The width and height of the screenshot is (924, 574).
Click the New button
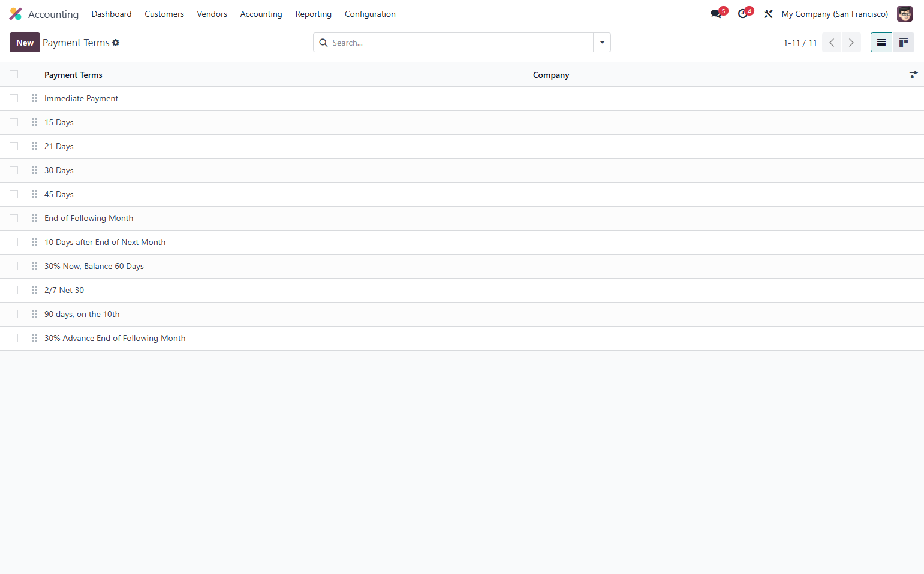point(25,43)
